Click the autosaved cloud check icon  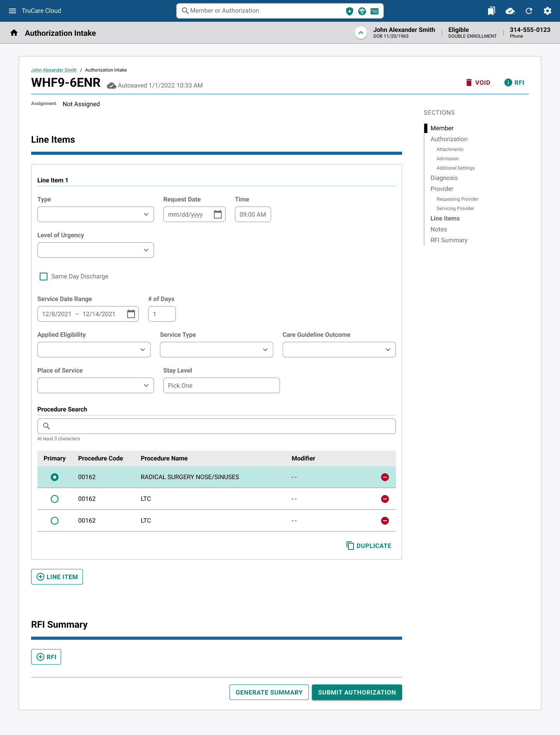[112, 86]
